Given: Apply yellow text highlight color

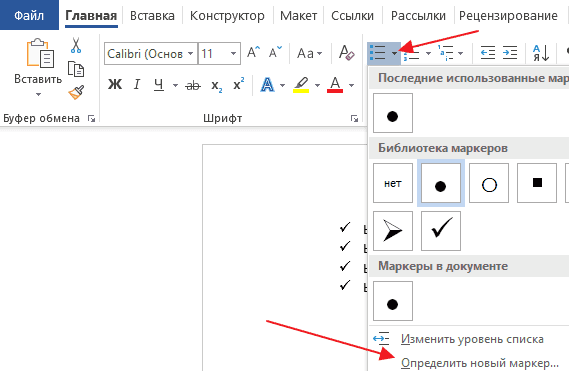Looking at the screenshot, I should coord(301,85).
